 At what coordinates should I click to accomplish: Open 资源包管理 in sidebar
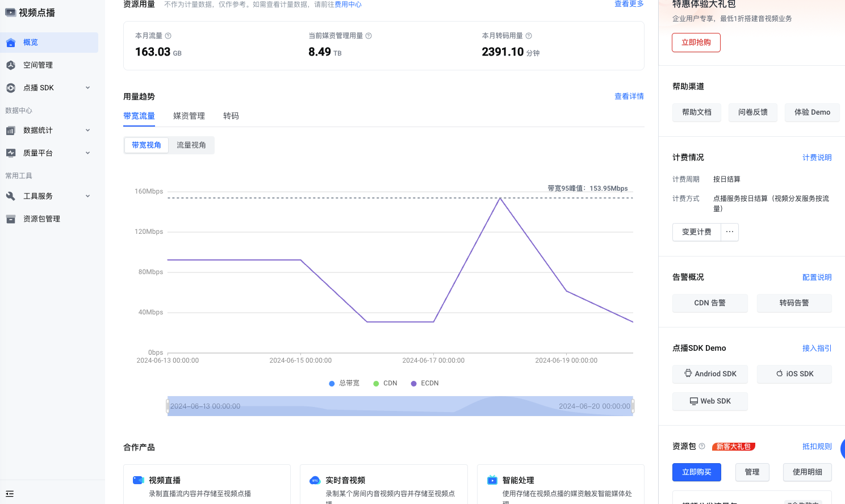click(49, 219)
